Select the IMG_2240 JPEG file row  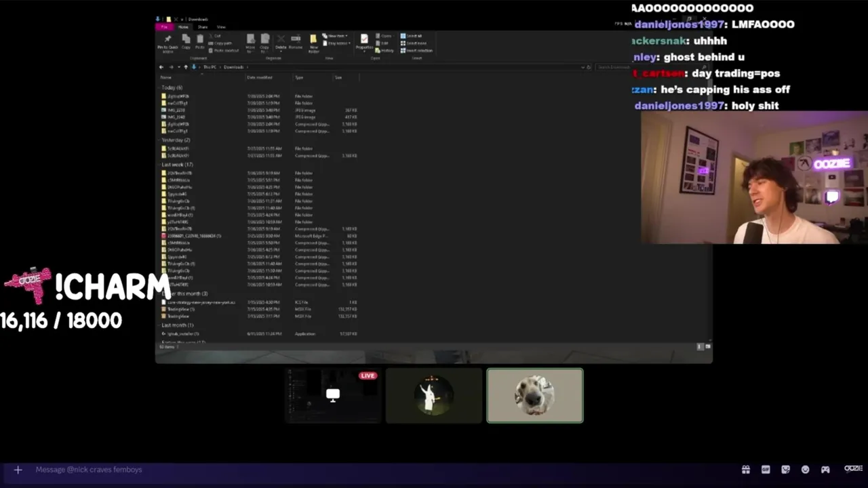[259, 117]
